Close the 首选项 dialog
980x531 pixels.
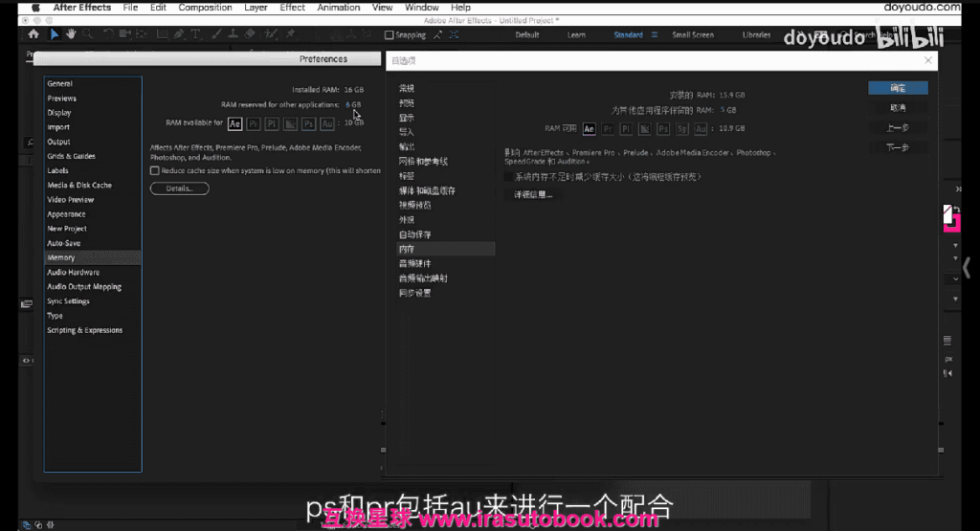click(928, 60)
